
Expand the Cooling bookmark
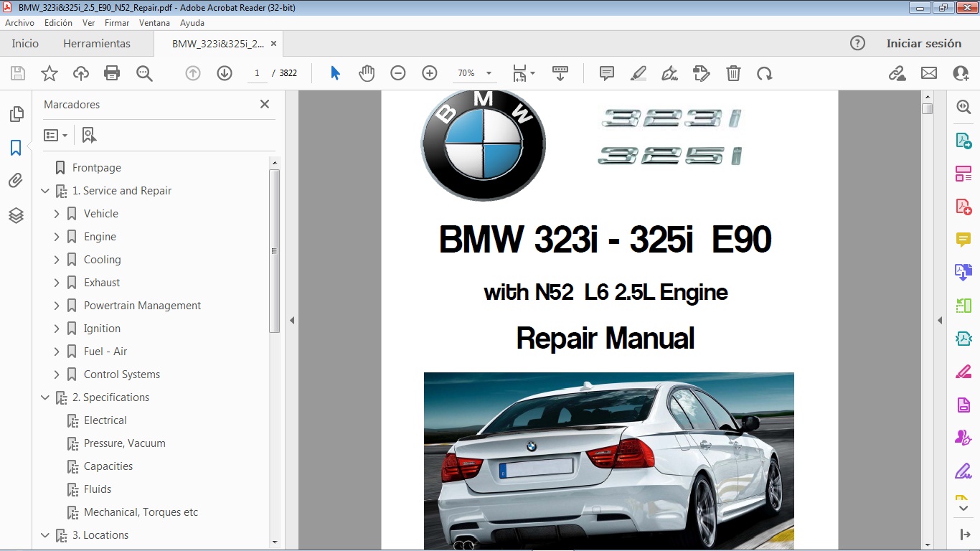[x=57, y=260]
